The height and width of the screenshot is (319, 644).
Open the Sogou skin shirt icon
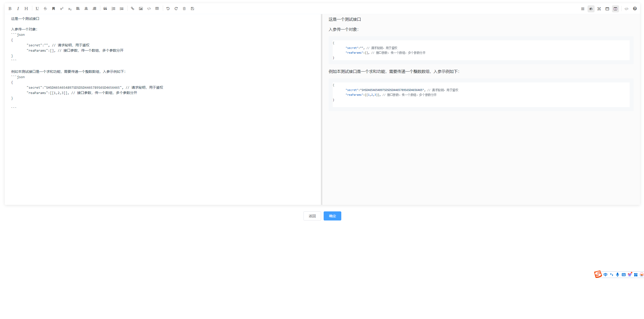pyautogui.click(x=630, y=275)
